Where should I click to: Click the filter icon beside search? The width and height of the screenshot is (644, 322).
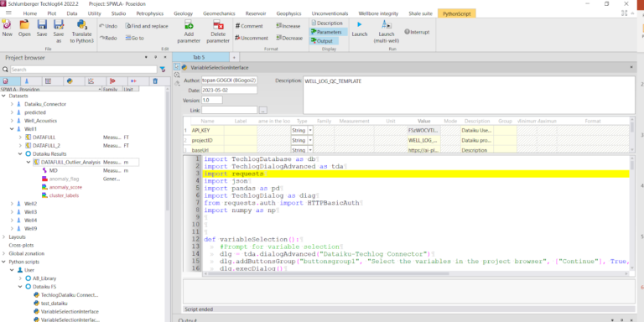(162, 70)
